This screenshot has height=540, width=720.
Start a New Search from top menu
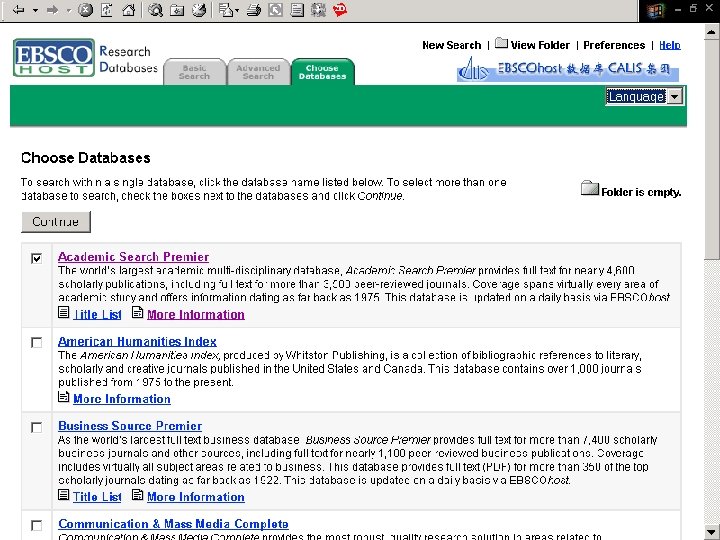click(x=451, y=45)
